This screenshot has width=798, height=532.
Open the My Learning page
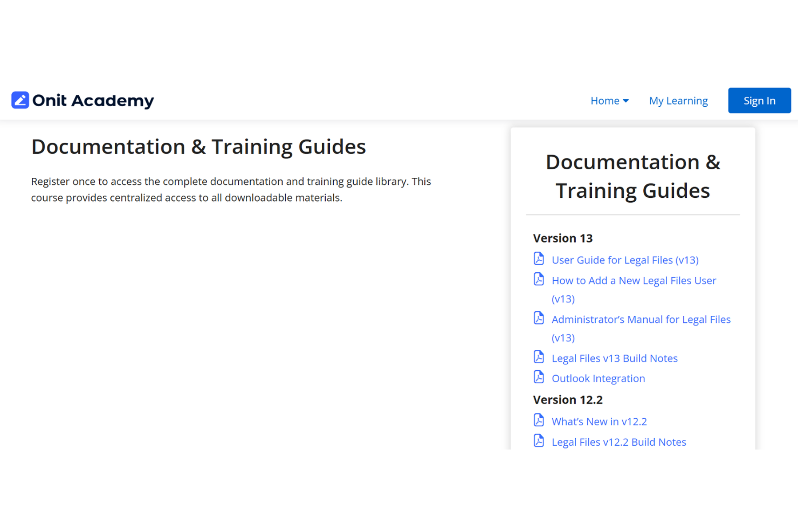(678, 101)
